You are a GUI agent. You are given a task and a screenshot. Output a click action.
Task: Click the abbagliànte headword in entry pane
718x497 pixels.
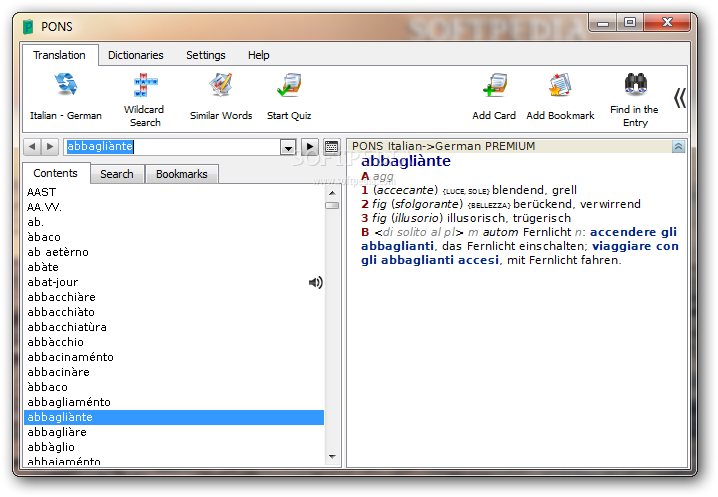click(x=406, y=161)
